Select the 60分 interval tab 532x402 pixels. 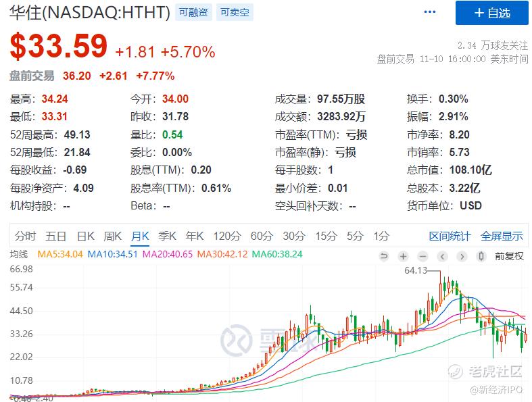pos(262,236)
